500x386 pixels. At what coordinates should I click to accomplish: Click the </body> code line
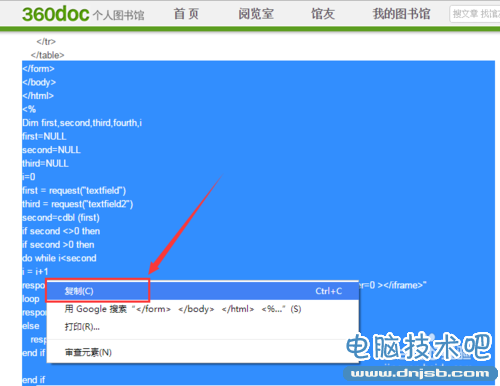(39, 82)
